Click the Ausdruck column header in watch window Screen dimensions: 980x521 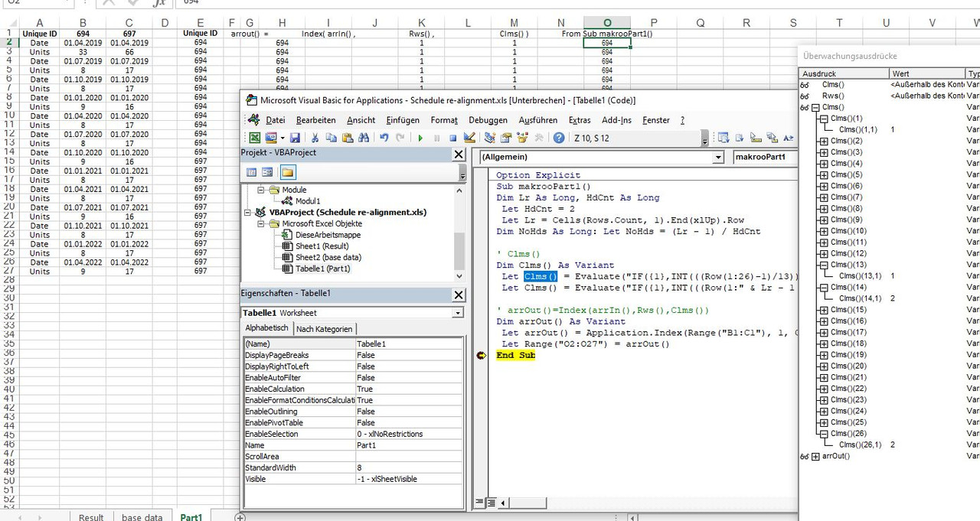(844, 74)
